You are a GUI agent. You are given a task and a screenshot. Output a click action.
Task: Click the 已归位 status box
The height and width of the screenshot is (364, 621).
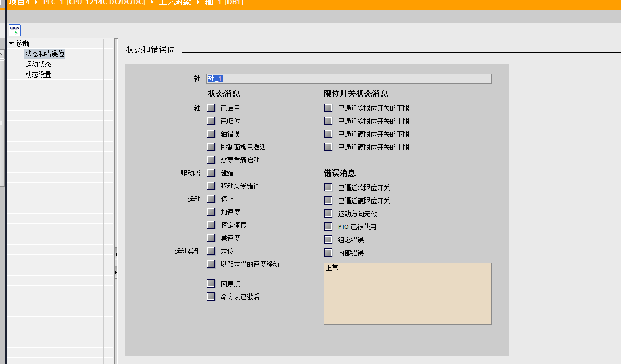211,121
